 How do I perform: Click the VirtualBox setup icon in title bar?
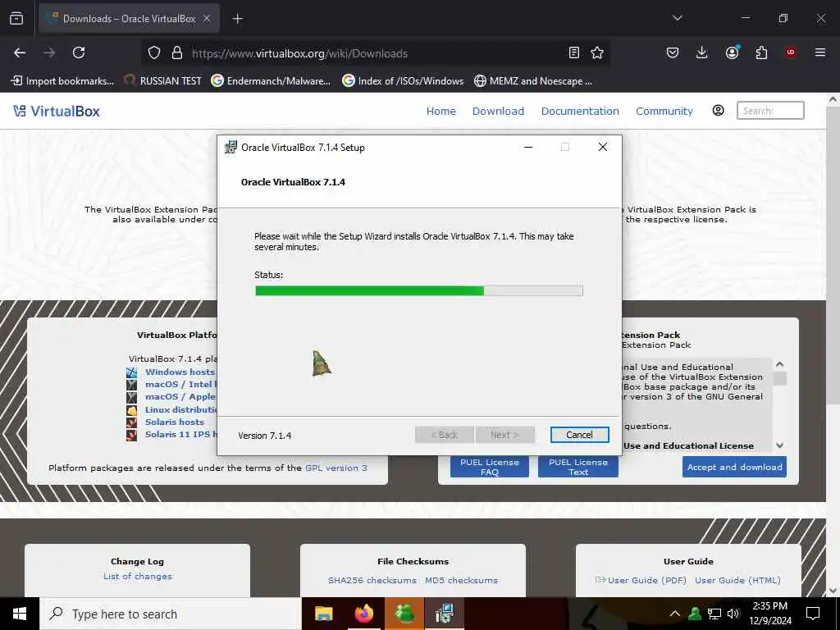click(231, 148)
